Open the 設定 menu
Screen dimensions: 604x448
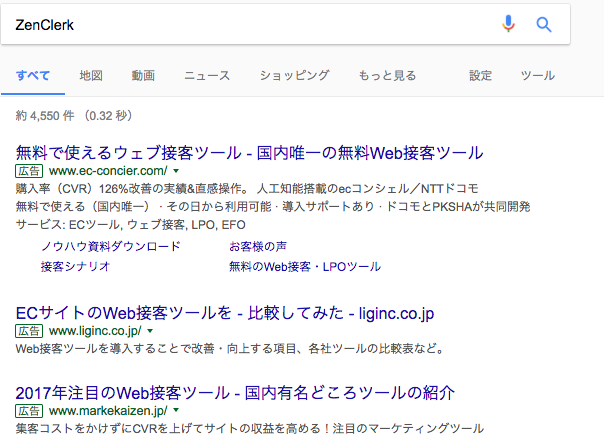pyautogui.click(x=480, y=76)
